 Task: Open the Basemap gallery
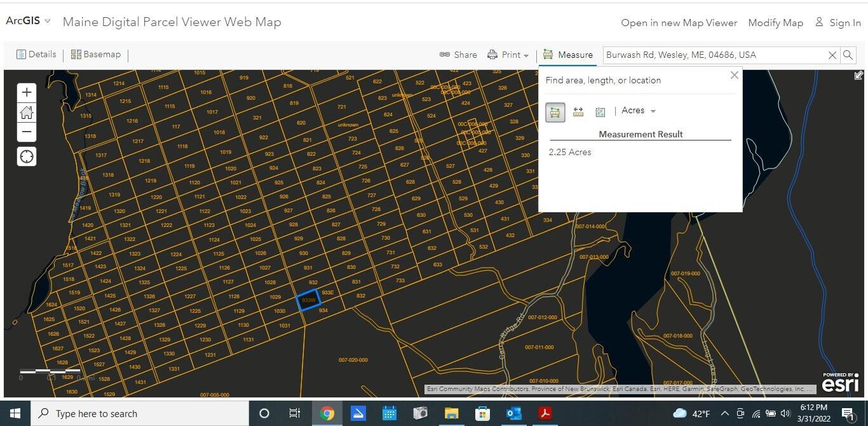coord(96,55)
